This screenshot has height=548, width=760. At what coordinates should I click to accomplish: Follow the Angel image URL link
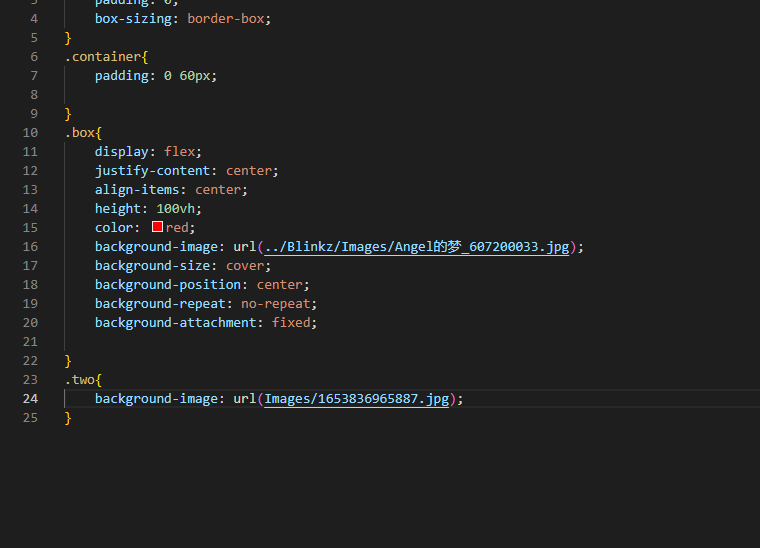(420, 247)
